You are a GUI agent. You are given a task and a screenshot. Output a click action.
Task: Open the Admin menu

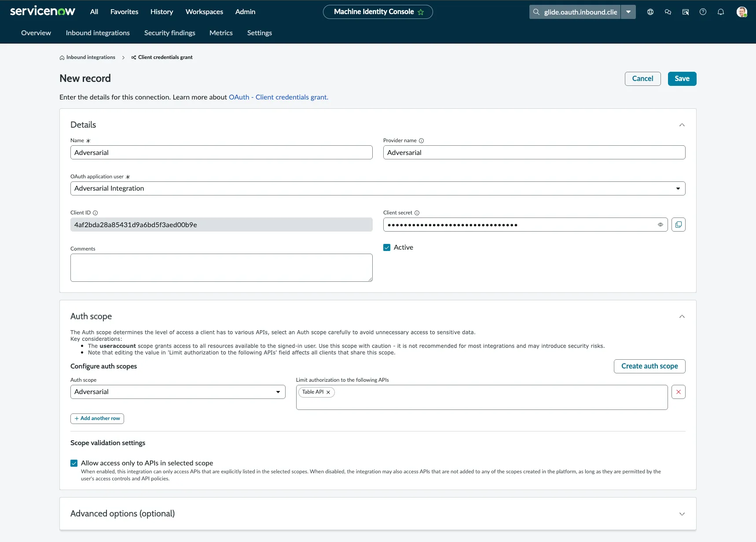pyautogui.click(x=245, y=12)
